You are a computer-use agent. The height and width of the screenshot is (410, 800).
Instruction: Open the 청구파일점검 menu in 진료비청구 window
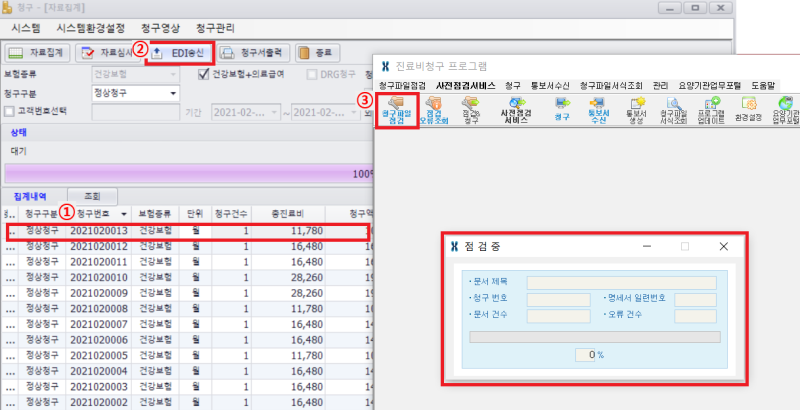point(402,86)
